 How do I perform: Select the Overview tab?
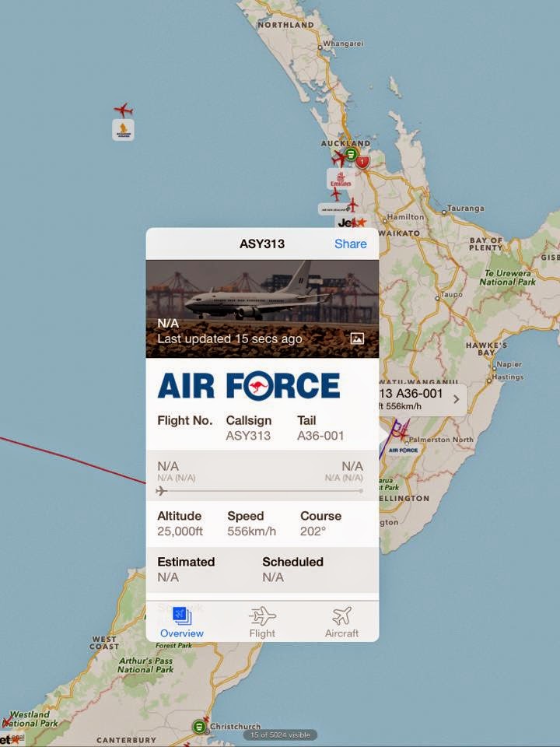[x=181, y=622]
